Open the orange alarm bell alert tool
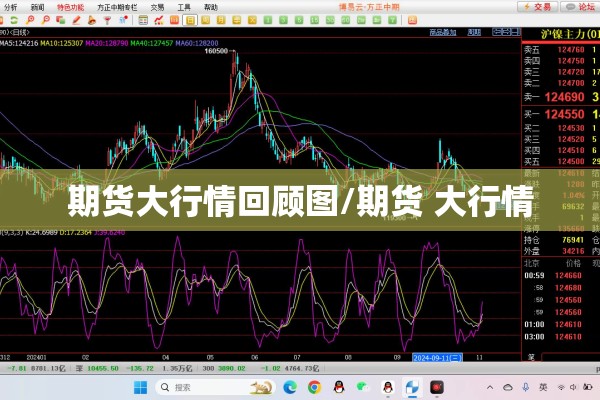Image resolution: width=600 pixels, height=400 pixels. click(x=92, y=20)
